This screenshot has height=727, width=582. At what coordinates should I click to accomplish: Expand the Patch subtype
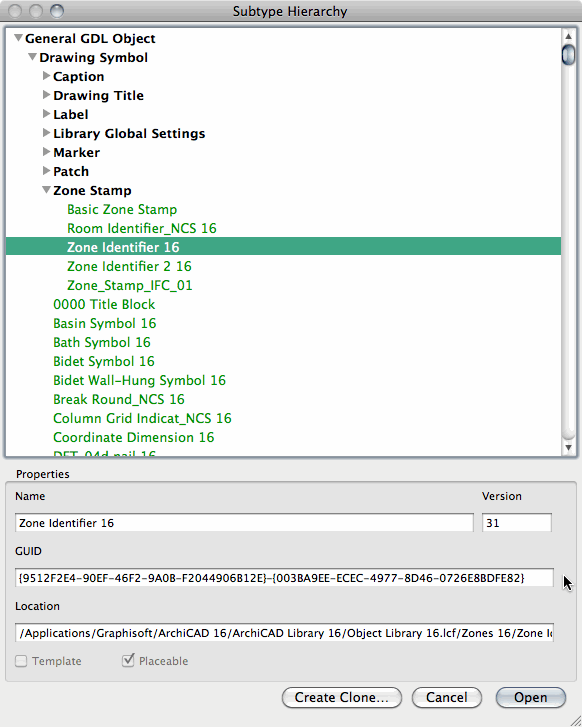(46, 171)
